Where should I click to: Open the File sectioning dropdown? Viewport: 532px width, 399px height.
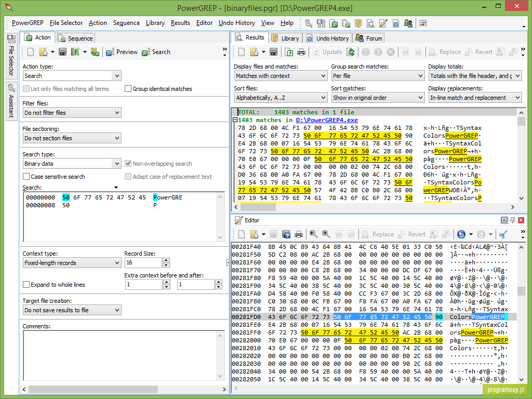coord(72,138)
